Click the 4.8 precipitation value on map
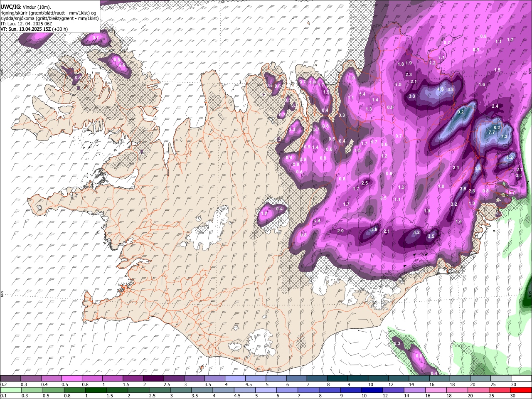Image resolution: width=532 pixels, height=399 pixels. pos(478,168)
